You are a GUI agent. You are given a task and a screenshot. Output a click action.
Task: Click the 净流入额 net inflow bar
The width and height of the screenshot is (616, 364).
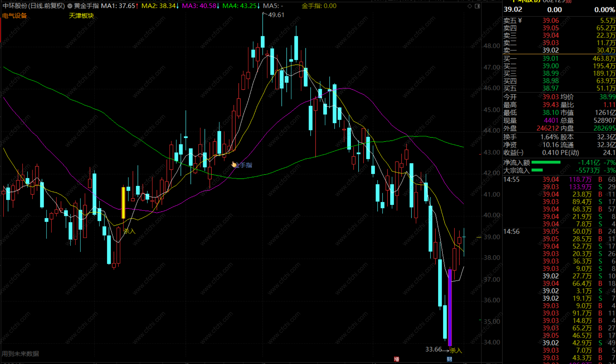[546, 162]
